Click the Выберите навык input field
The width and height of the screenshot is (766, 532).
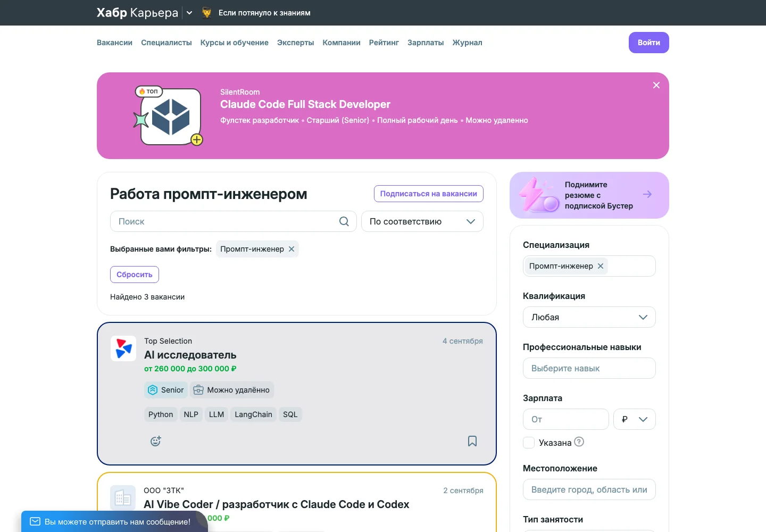tap(589, 368)
